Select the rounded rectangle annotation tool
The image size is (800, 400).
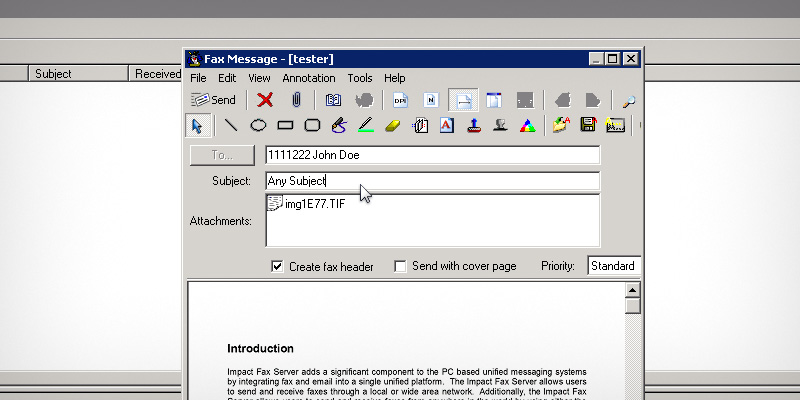coord(312,126)
